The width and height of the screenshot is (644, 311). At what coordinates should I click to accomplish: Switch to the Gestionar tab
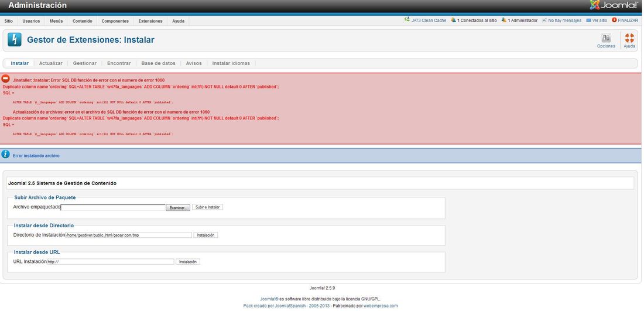click(85, 63)
